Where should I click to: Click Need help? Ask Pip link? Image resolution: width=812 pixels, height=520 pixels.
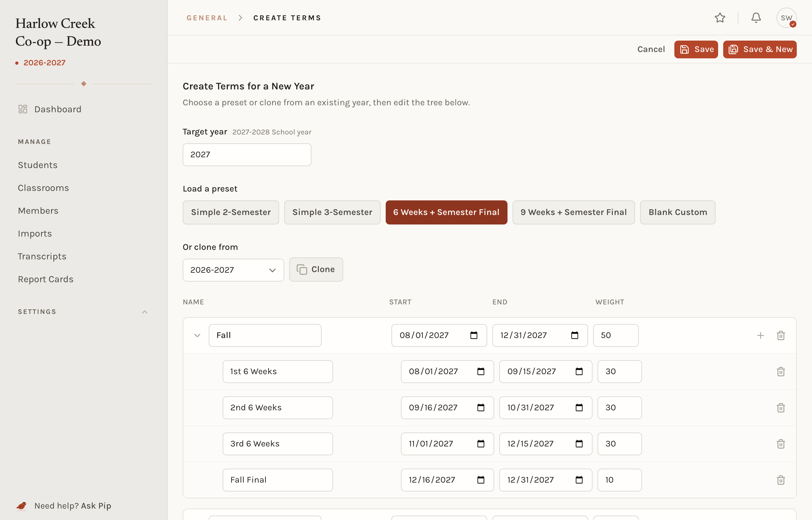[x=73, y=505]
